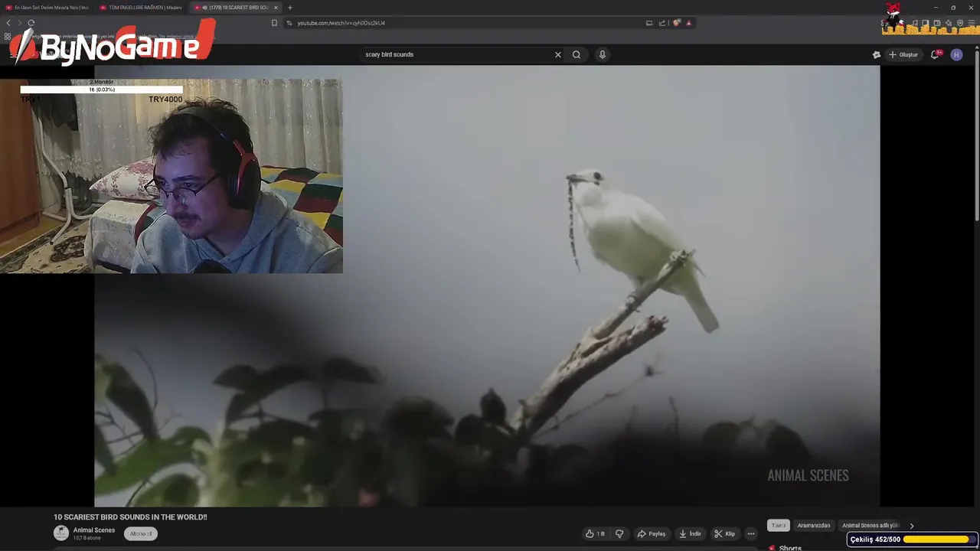980x551 pixels.
Task: Open the Brave Shields lion icon
Action: click(677, 23)
